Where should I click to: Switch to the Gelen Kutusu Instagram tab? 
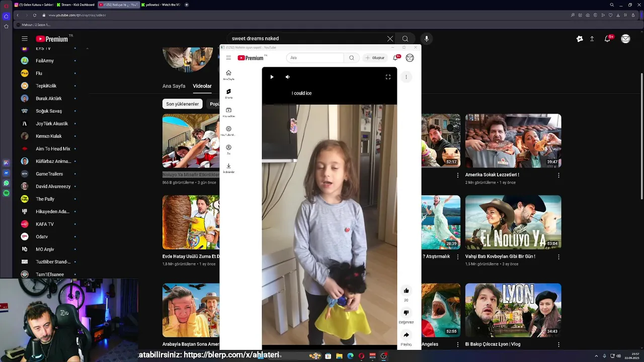35,5
